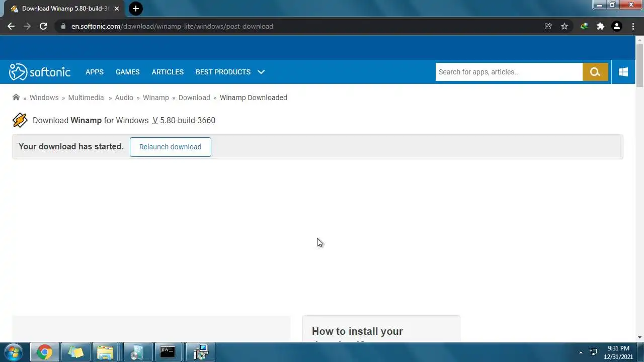Open the Multimedia breadcrumb link
This screenshot has height=362, width=644.
pos(86,98)
